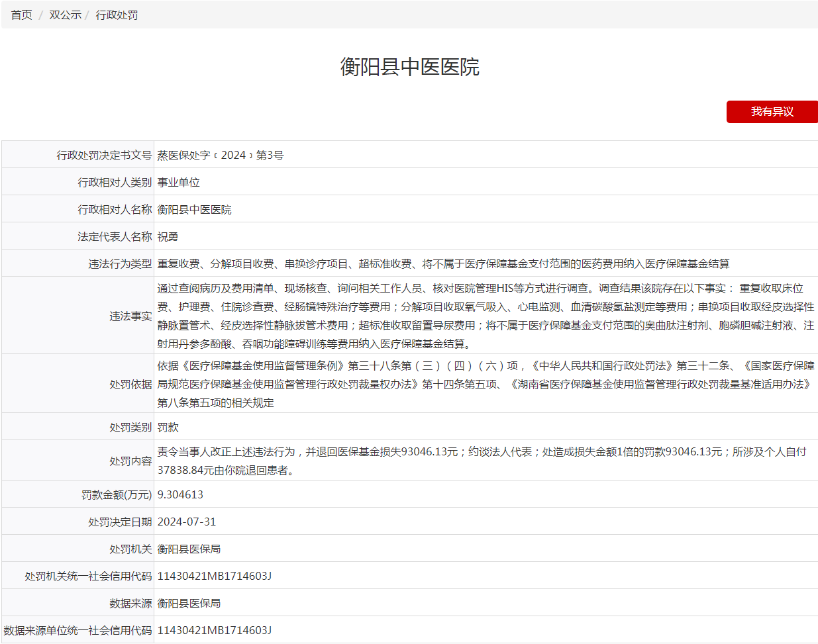Click the decision date 2024-07-31

click(x=186, y=522)
